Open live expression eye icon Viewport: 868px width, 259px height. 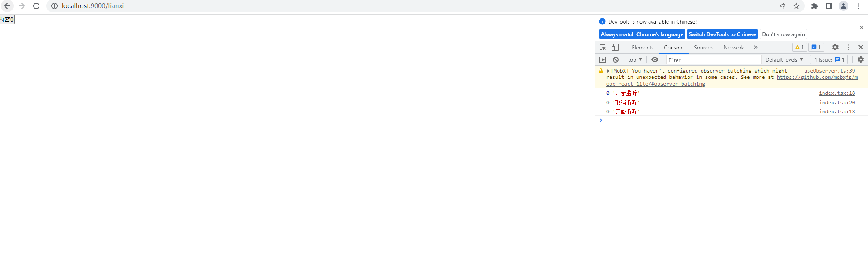point(655,59)
